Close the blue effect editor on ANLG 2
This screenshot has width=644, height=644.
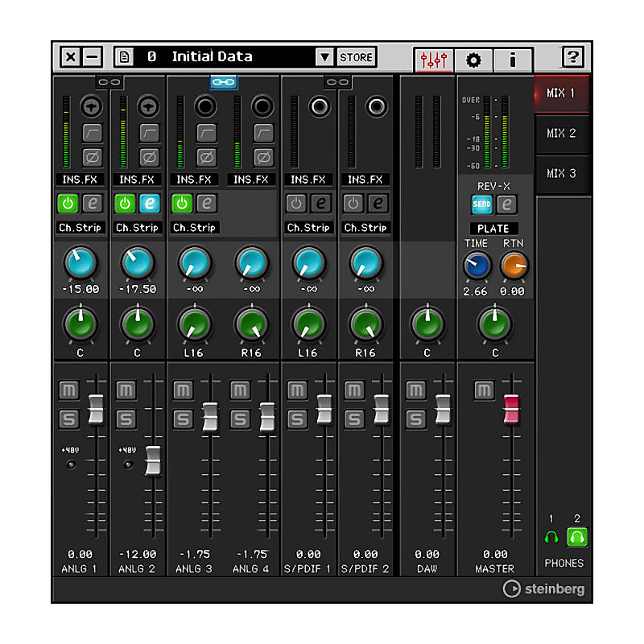click(150, 204)
